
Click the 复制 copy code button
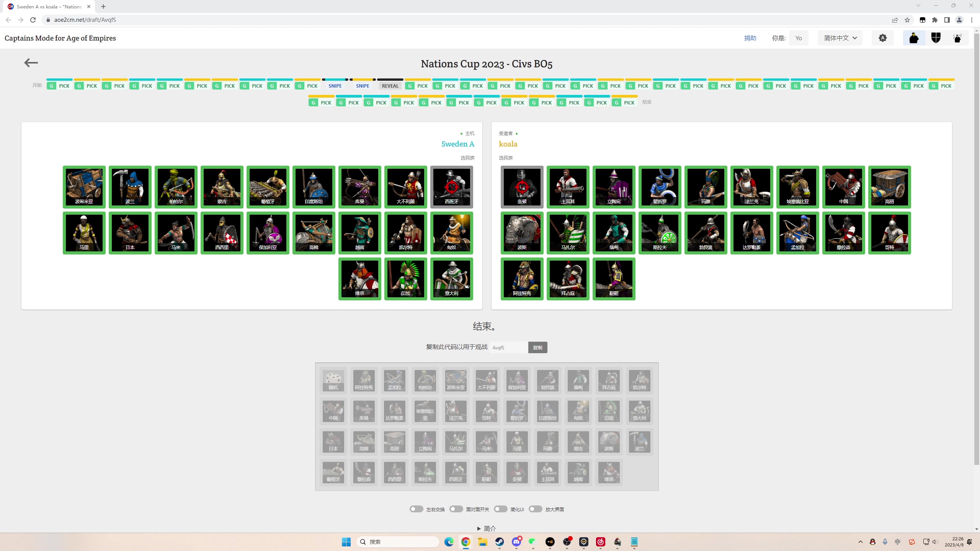click(x=537, y=347)
